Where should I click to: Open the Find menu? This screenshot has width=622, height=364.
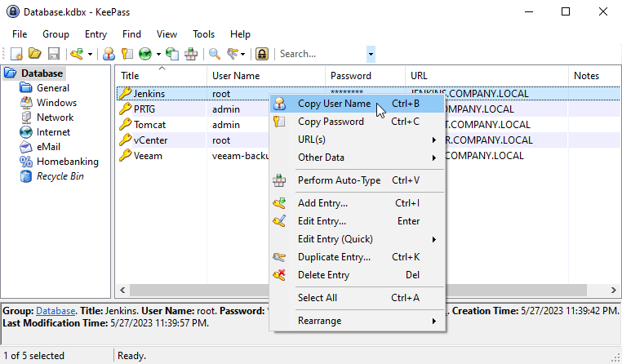[131, 34]
